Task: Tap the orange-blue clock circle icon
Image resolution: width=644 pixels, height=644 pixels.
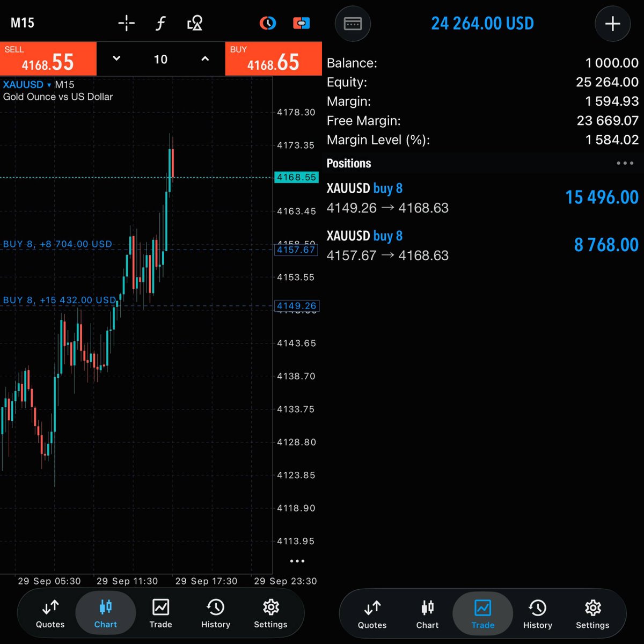Action: (x=267, y=23)
